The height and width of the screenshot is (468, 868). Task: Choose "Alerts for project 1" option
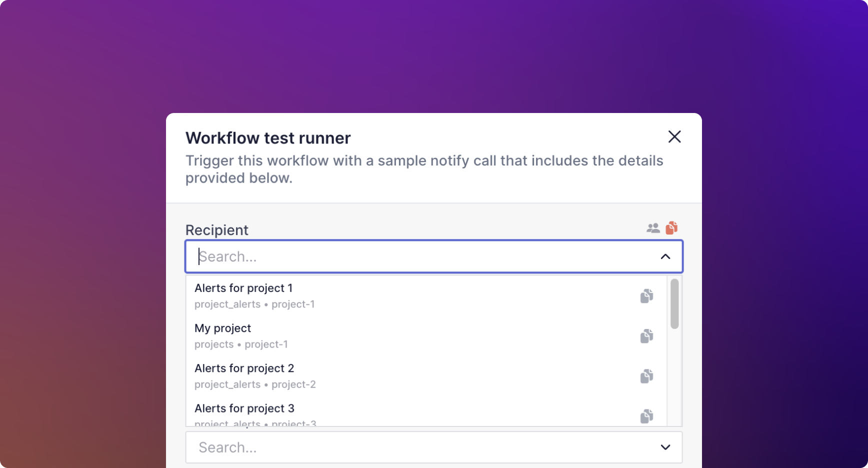(243, 288)
